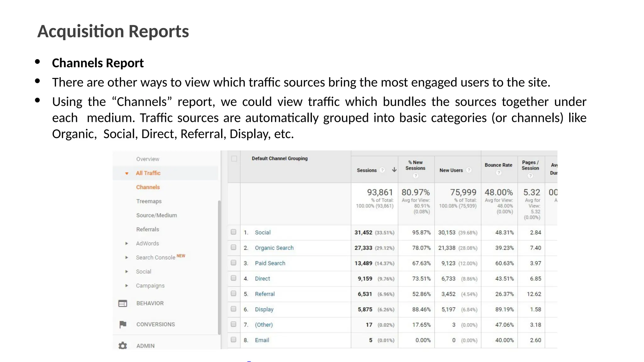Click the 12.62 pages per session value
Screen dimensions: 644x362
point(534,294)
